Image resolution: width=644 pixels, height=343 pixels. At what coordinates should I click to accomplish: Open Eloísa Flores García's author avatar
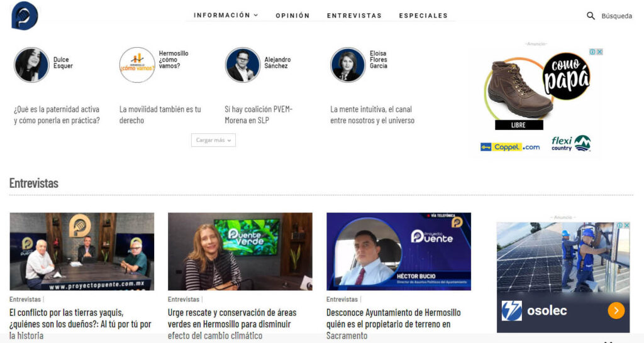coord(348,65)
